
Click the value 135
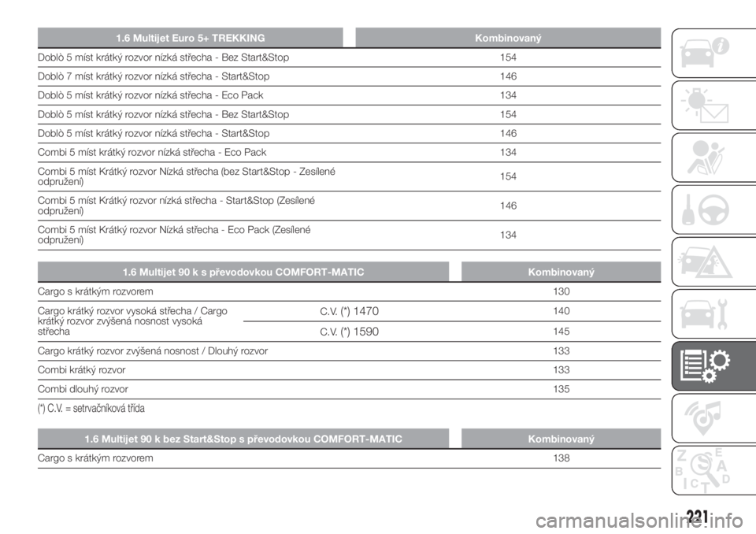coord(561,389)
